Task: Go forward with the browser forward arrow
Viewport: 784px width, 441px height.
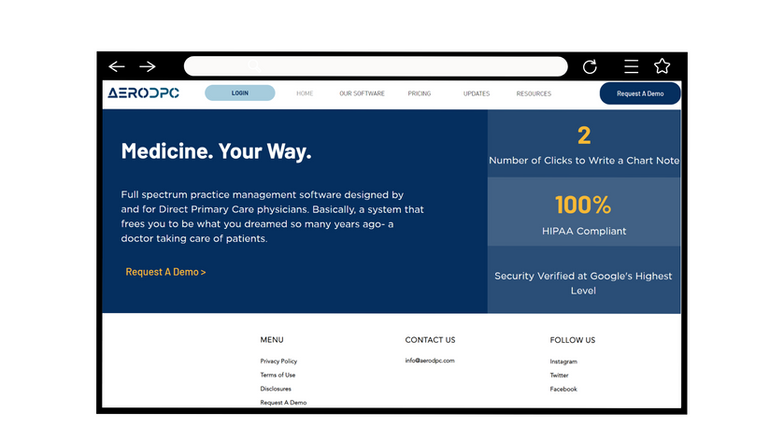Action: 148,66
